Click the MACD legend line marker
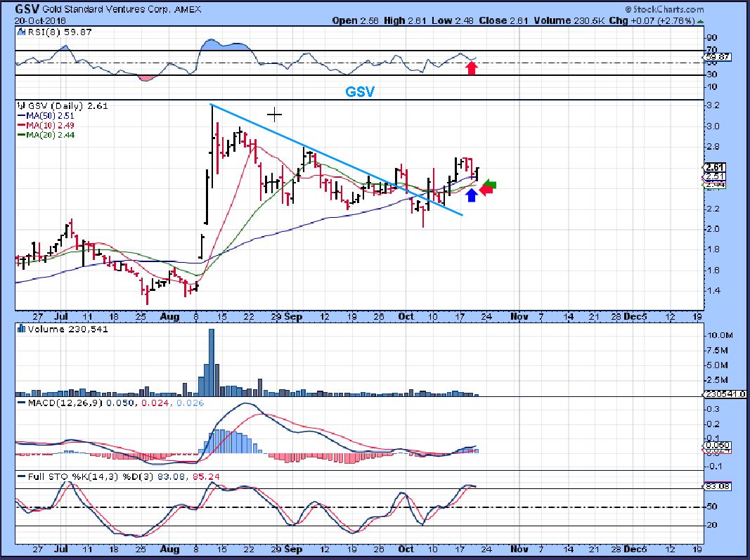This screenshot has width=750, height=560. pyautogui.click(x=21, y=403)
